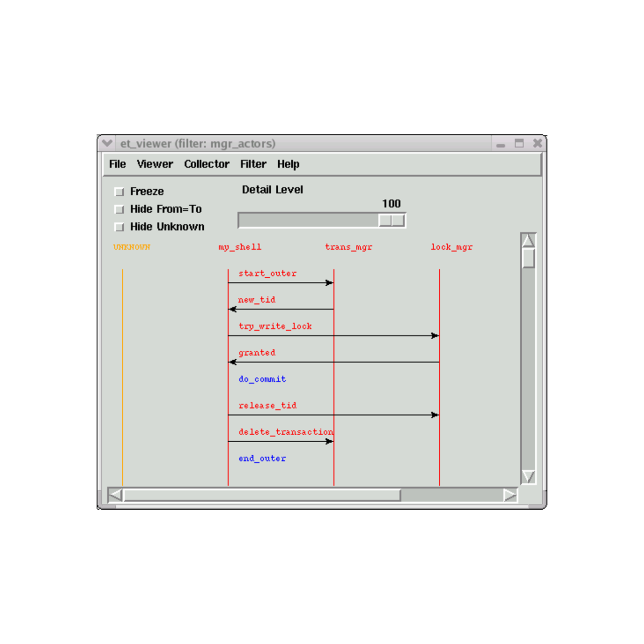Open the File menu
The image size is (644, 644).
pyautogui.click(x=117, y=165)
